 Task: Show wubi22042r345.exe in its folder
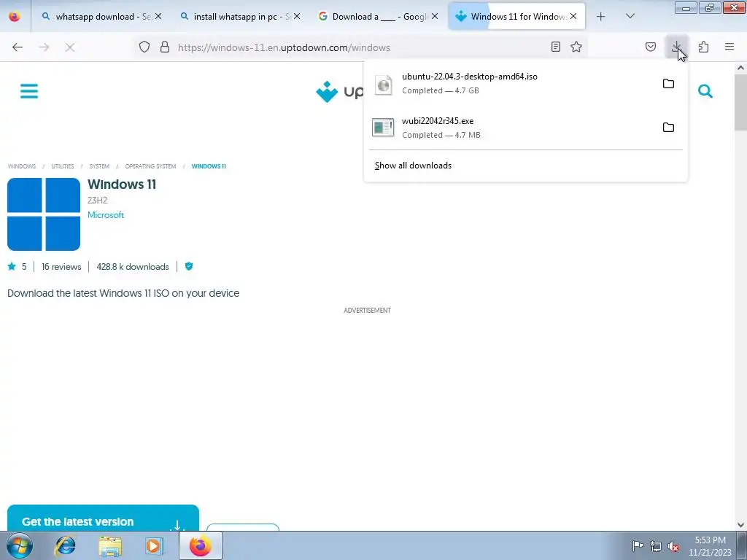pos(668,127)
